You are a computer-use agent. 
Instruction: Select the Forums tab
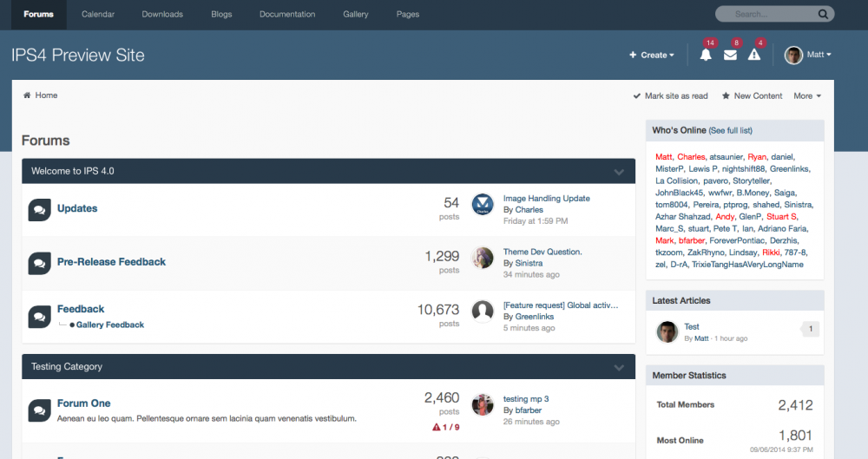tap(39, 15)
